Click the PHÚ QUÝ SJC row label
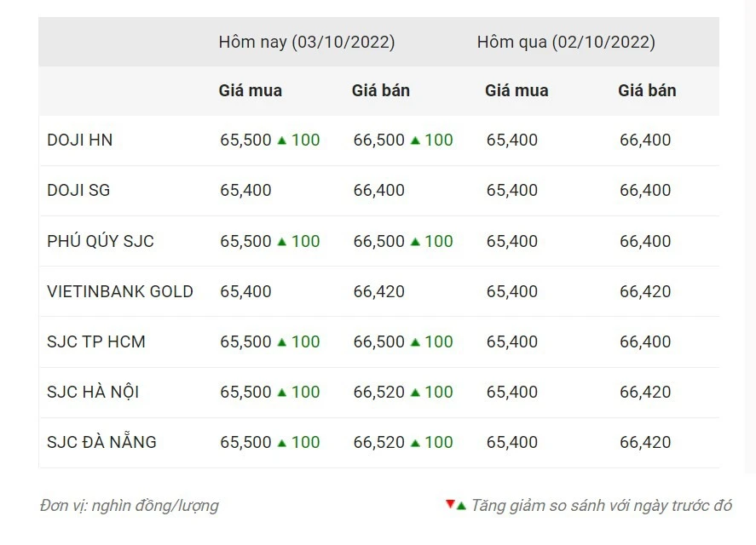This screenshot has width=756, height=545. [101, 241]
